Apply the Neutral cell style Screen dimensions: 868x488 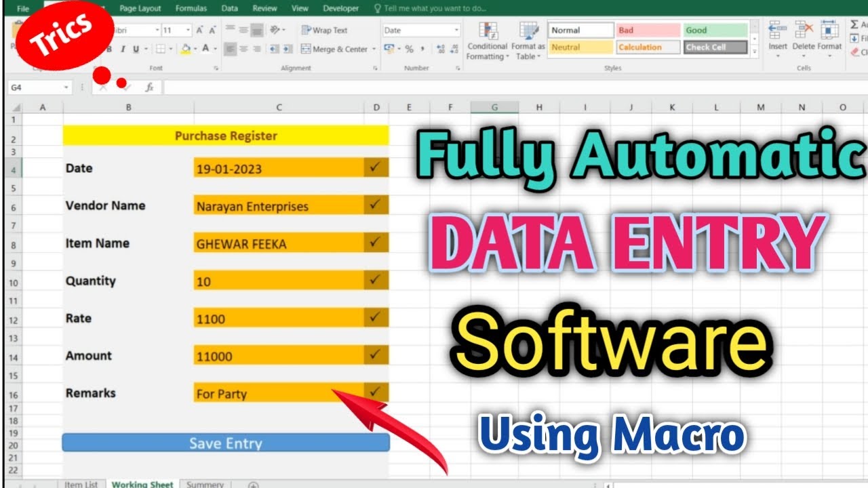click(580, 47)
